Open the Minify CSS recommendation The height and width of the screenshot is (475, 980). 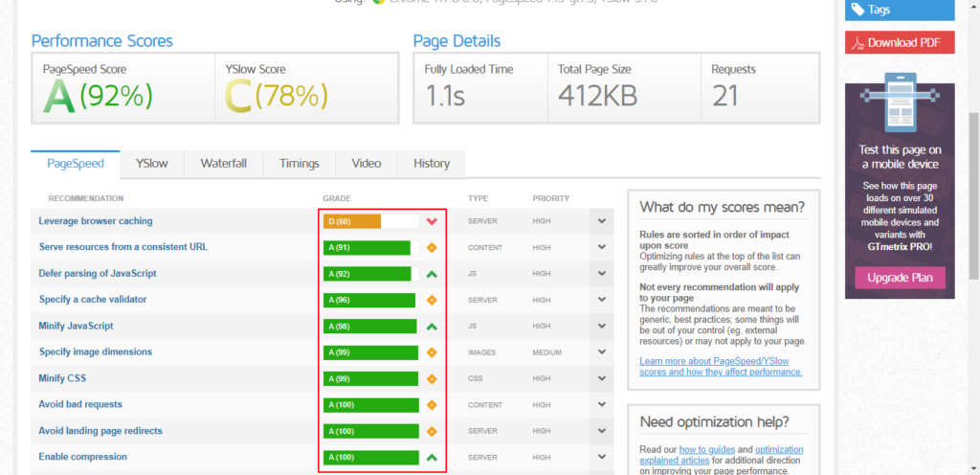(62, 378)
